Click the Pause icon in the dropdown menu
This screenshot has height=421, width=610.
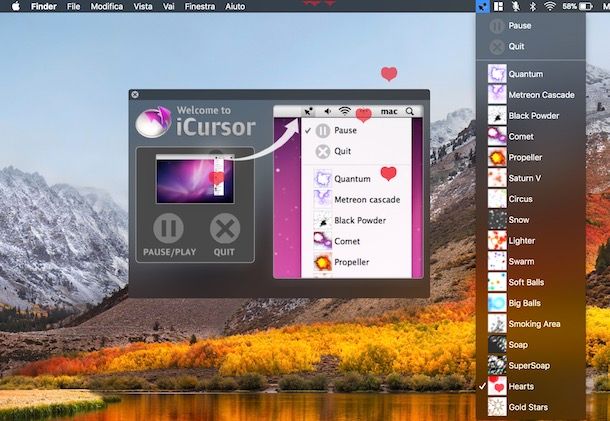point(497,26)
